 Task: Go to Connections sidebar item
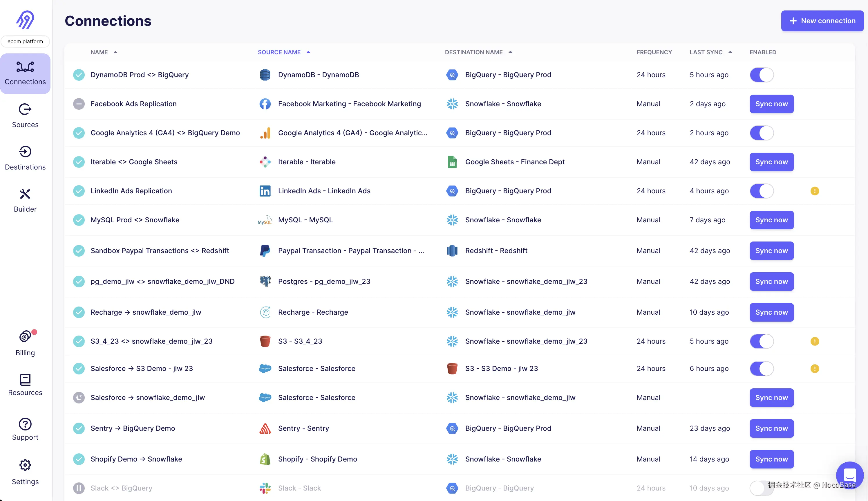pyautogui.click(x=25, y=73)
